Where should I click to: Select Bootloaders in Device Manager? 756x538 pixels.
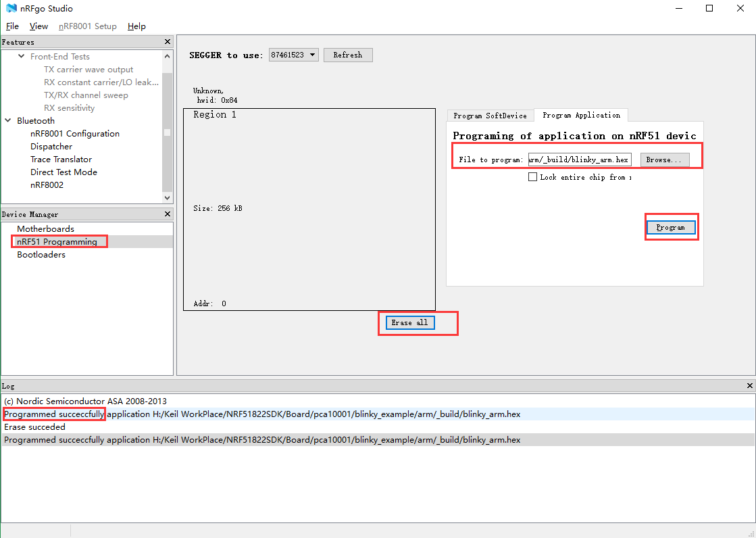[x=41, y=255]
